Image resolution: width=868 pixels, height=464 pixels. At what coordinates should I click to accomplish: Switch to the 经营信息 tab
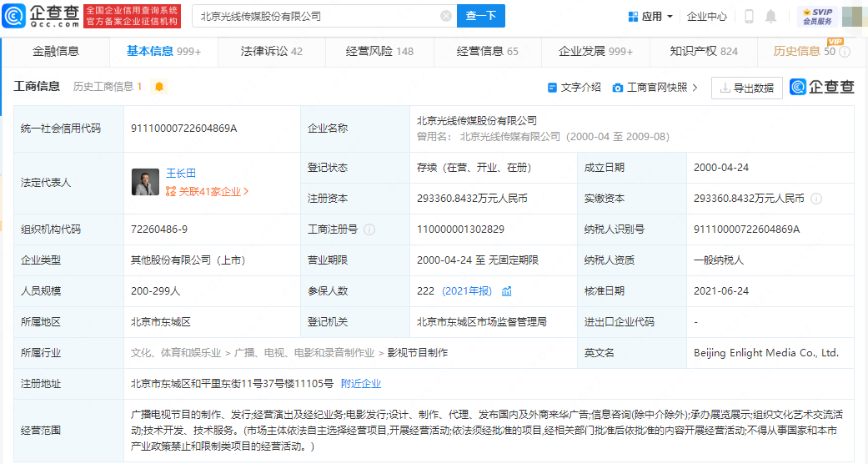[487, 52]
